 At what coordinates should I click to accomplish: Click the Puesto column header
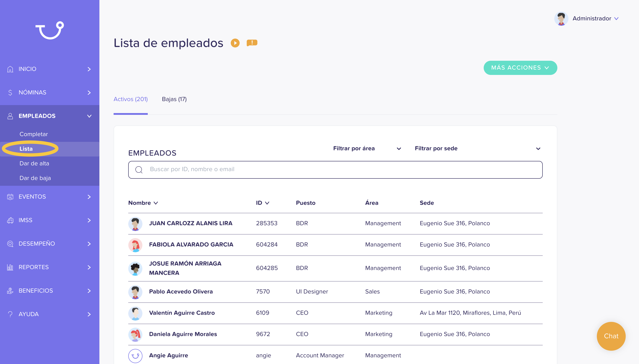click(x=306, y=203)
